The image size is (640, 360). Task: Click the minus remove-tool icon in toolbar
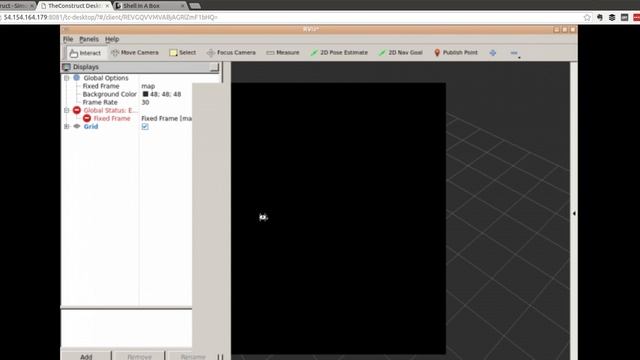514,53
